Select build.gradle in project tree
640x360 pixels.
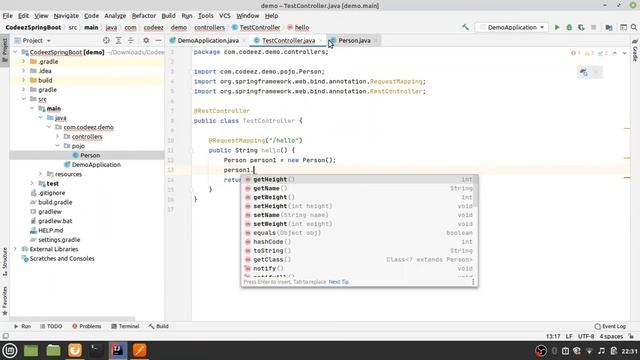tap(55, 202)
